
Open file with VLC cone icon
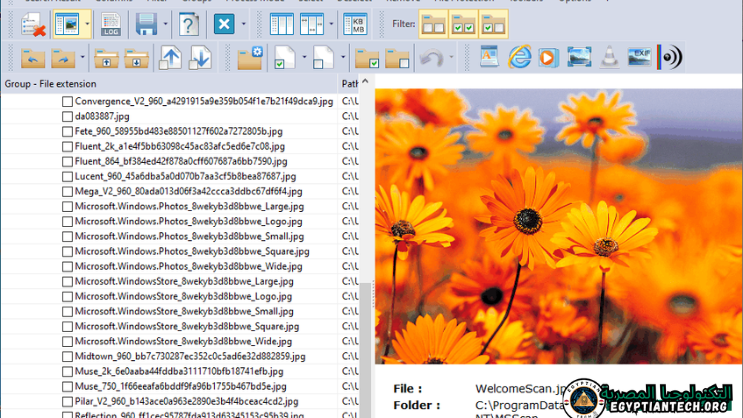pyautogui.click(x=609, y=58)
